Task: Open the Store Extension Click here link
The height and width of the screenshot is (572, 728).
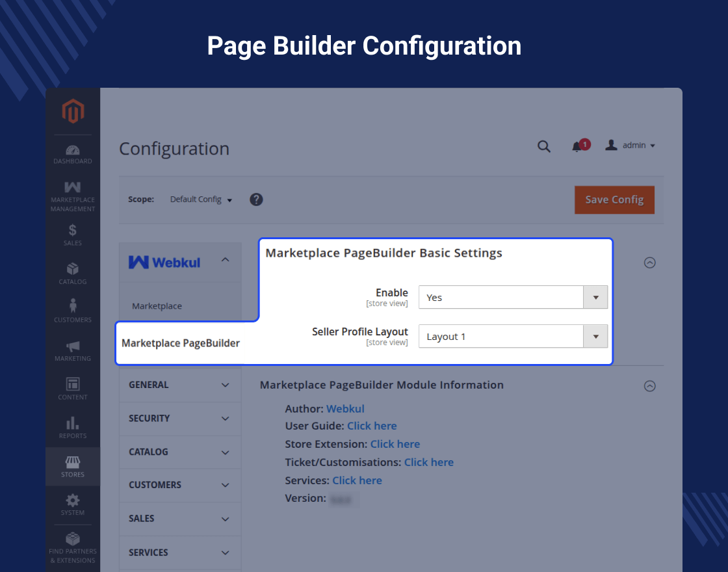Action: 395,444
